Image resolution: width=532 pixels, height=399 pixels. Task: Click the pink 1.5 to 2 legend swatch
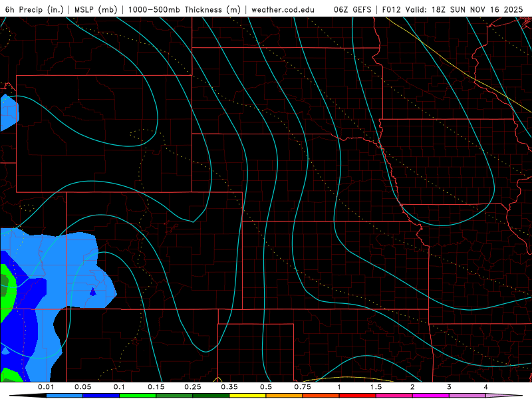394,396
